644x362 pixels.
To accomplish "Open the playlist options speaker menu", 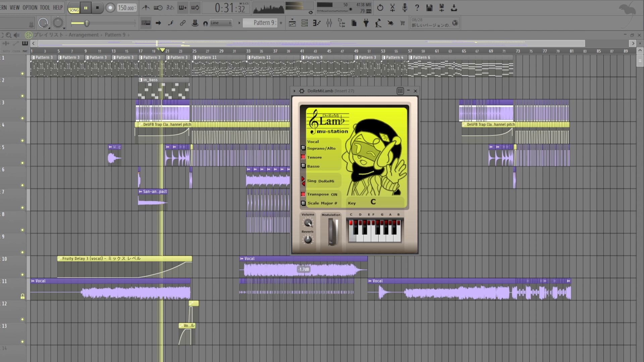I will click(16, 35).
